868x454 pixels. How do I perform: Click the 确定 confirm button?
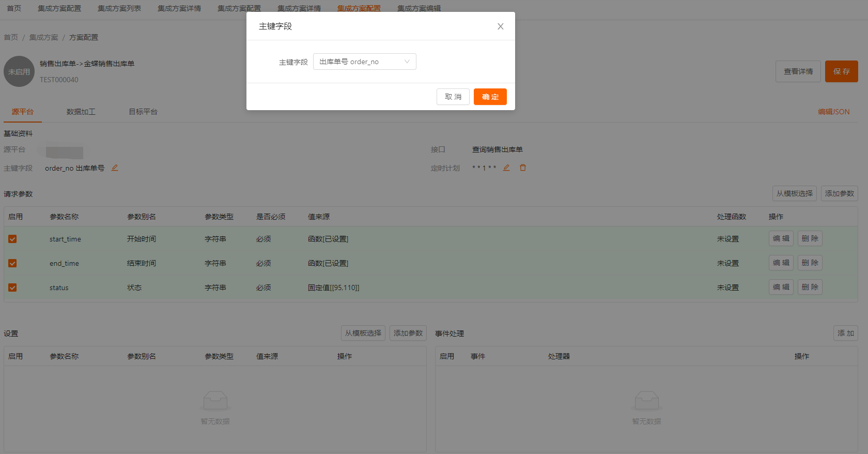pyautogui.click(x=490, y=97)
